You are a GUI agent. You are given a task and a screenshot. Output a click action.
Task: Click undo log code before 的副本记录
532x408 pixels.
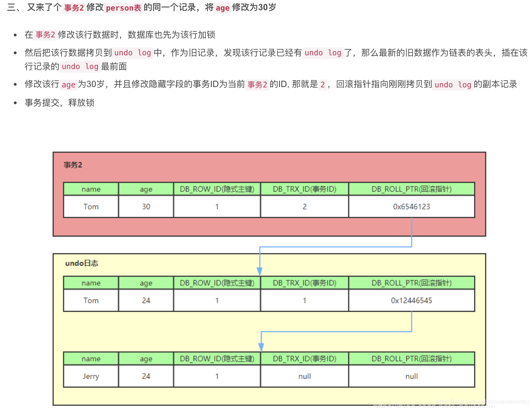tap(453, 85)
